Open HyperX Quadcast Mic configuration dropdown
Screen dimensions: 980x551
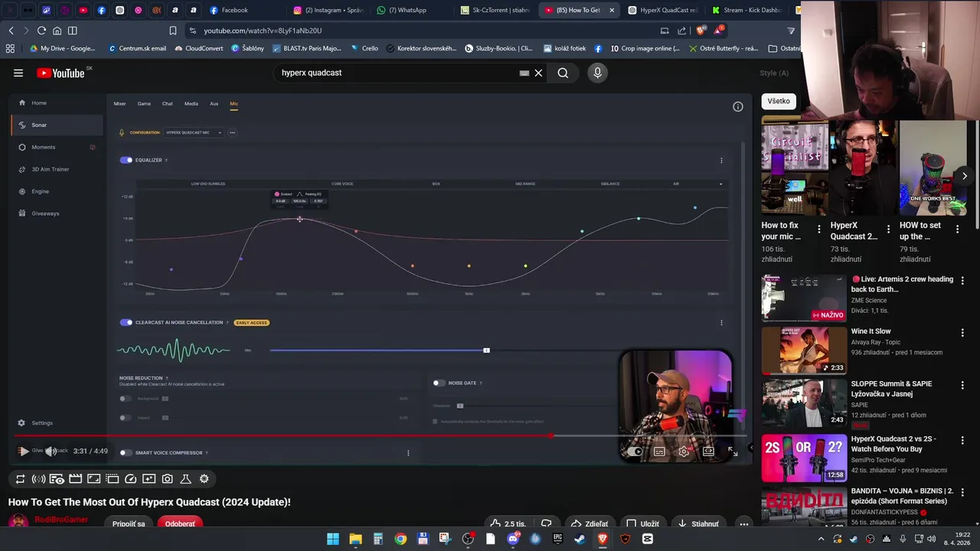pyautogui.click(x=194, y=132)
